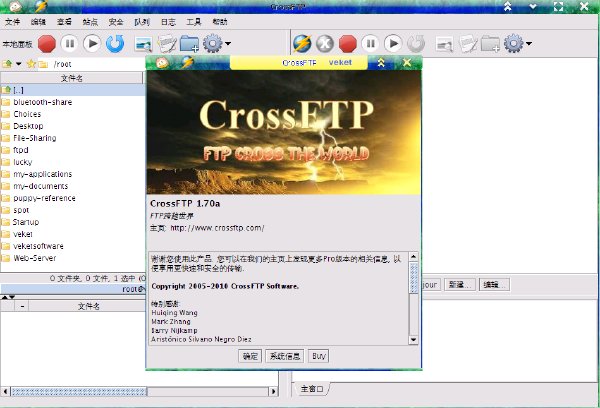Click the 文件名 header in local list
This screenshot has height=408, width=600.
coord(72,78)
